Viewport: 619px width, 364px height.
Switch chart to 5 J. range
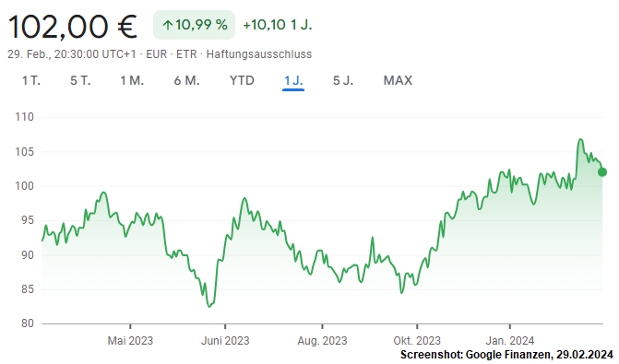[343, 80]
